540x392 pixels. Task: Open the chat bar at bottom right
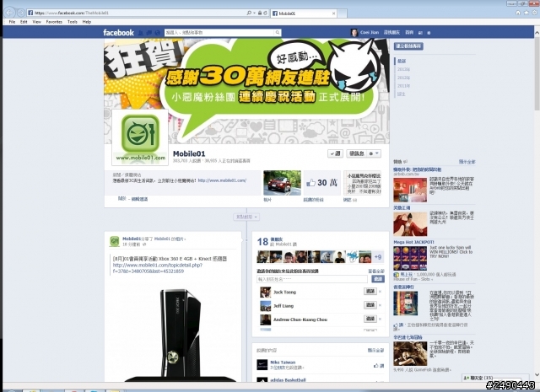pos(494,378)
